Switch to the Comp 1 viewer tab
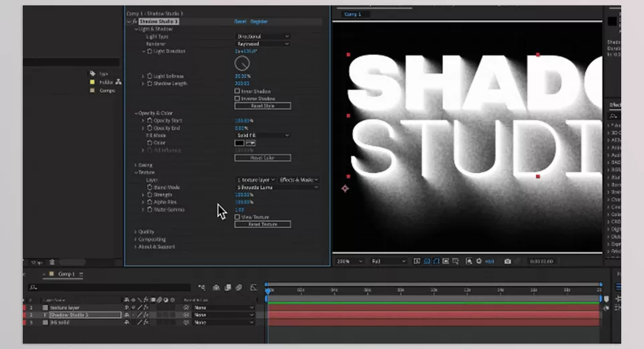The height and width of the screenshot is (349, 644). point(353,14)
